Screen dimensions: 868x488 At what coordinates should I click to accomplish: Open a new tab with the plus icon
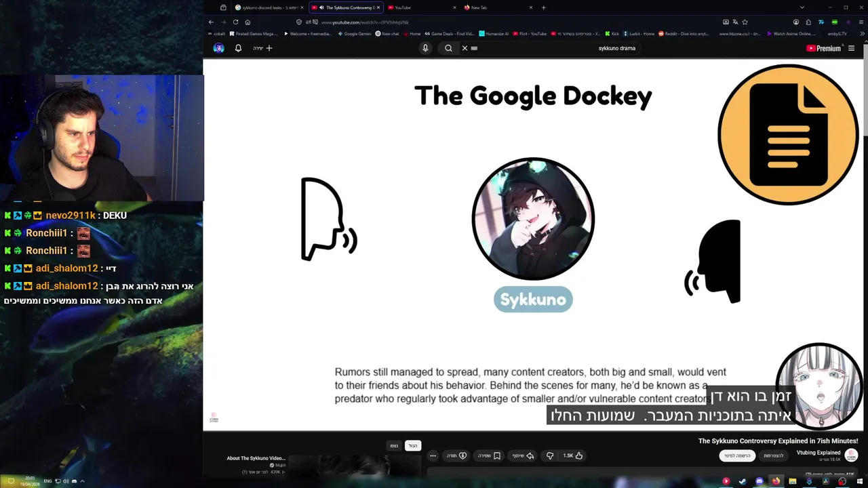point(543,7)
